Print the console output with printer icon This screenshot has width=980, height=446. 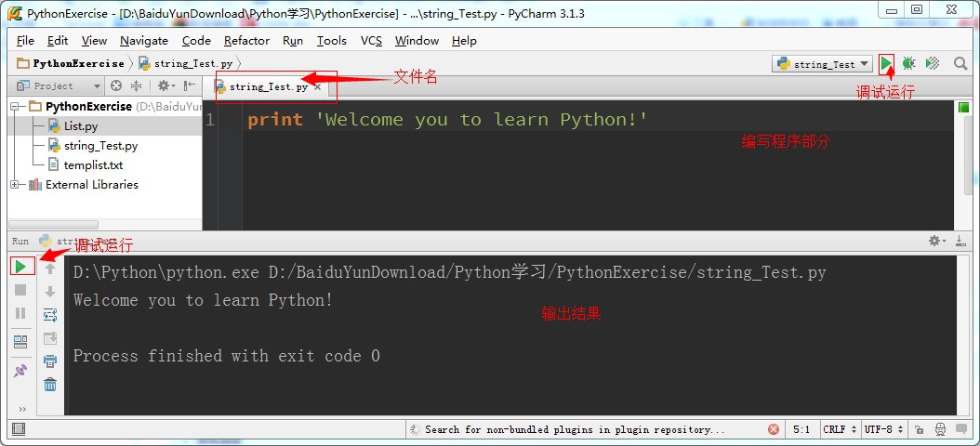pos(50,361)
